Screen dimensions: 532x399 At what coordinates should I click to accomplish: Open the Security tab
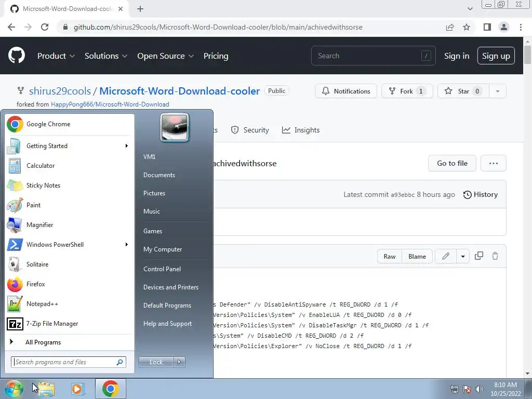click(250, 130)
